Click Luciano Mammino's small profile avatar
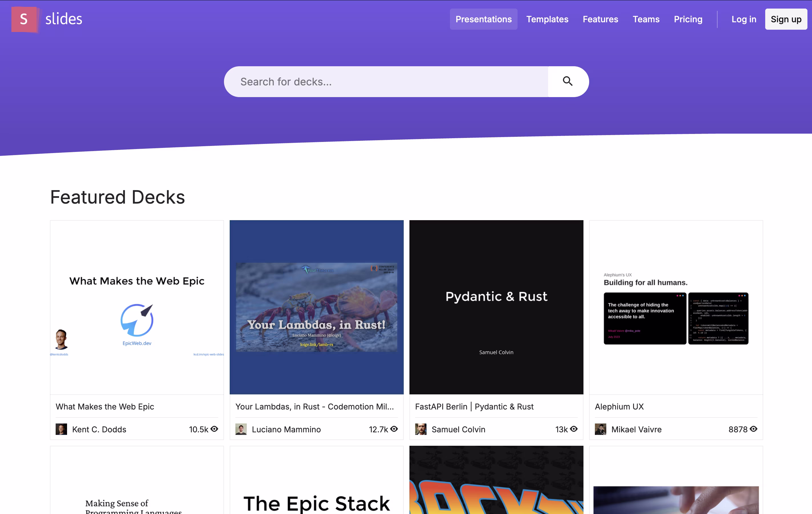Viewport: 812px width, 514px height. (241, 429)
